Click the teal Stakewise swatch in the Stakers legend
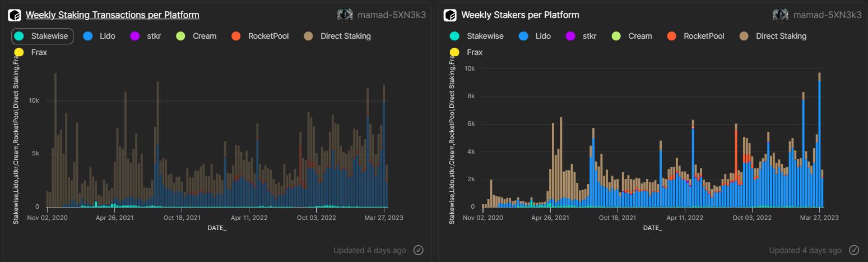Viewport: 868px width, 262px height. (x=454, y=36)
